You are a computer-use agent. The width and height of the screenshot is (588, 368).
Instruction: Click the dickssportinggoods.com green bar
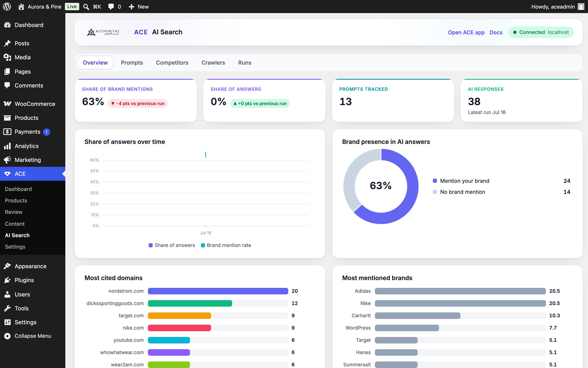coord(190,303)
